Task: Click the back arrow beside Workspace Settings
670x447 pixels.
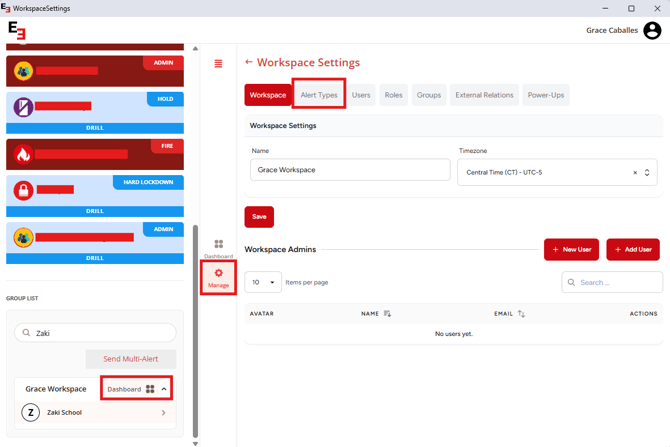Action: 249,62
